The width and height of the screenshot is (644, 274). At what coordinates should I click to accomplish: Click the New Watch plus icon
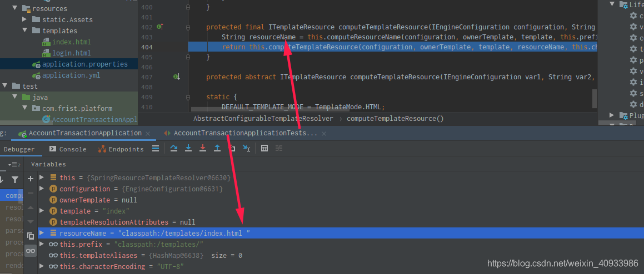click(x=31, y=179)
